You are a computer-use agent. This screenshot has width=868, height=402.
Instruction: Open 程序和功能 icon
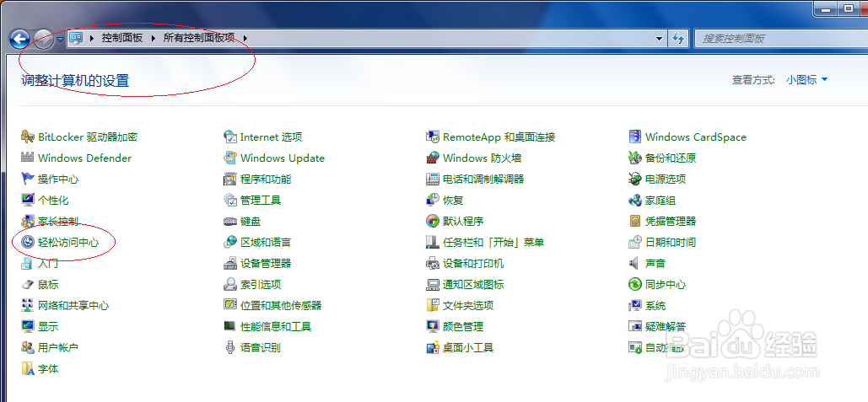230,179
